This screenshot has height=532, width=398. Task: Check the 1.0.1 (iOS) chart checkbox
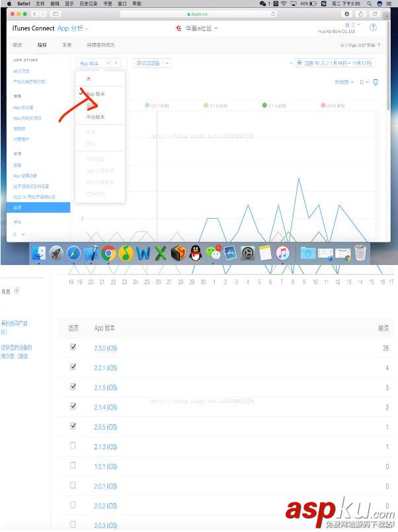73,465
